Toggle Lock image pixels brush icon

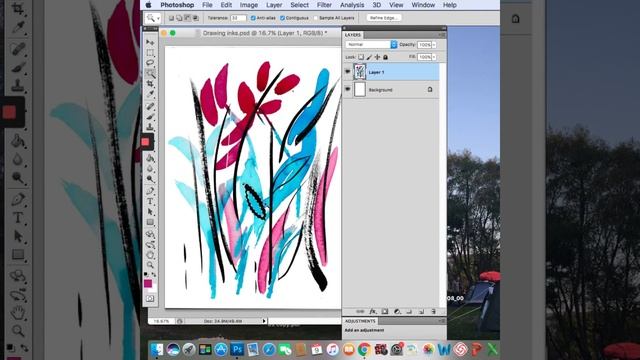click(369, 57)
